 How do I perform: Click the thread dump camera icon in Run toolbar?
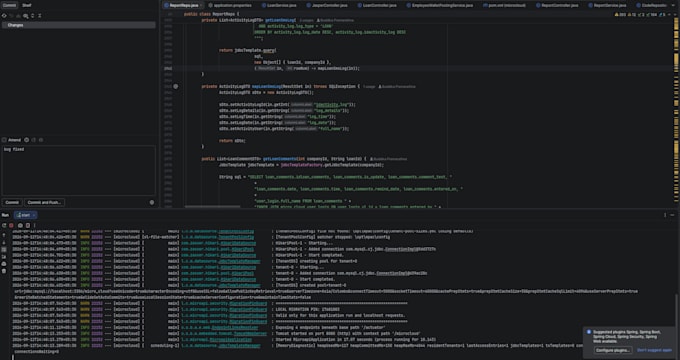(x=20, y=226)
